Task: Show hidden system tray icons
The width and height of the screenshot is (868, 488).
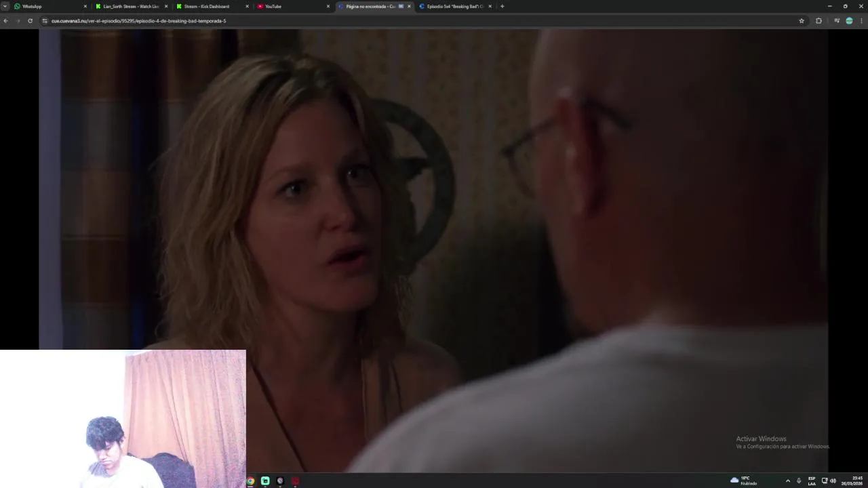Action: click(787, 481)
